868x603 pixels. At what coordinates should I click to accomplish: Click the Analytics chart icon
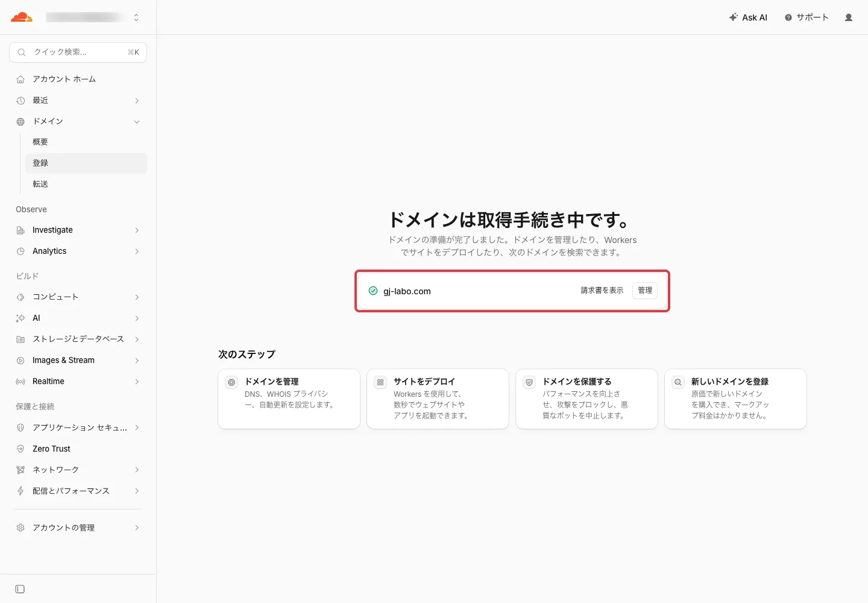coord(20,251)
